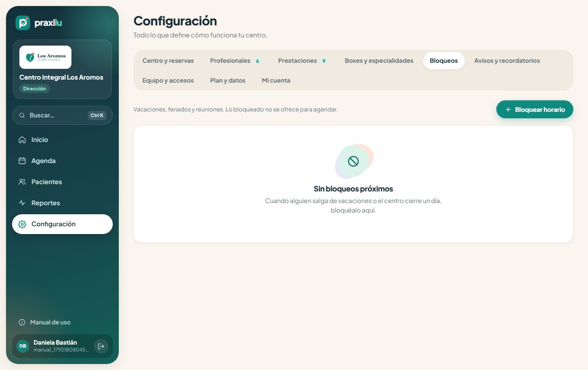The image size is (588, 370).
Task: Switch to Plan y datos tab
Action: (228, 80)
